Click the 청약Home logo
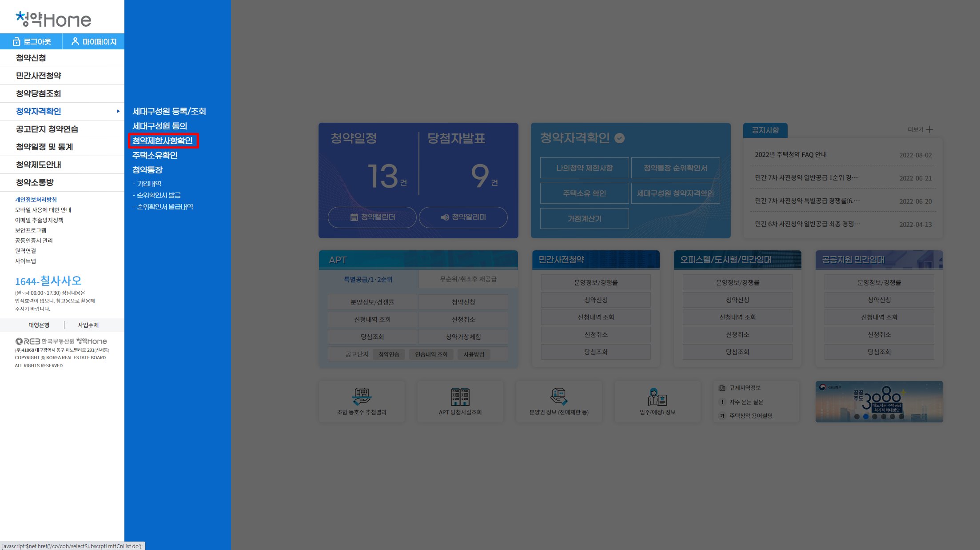980x550 pixels. click(53, 19)
